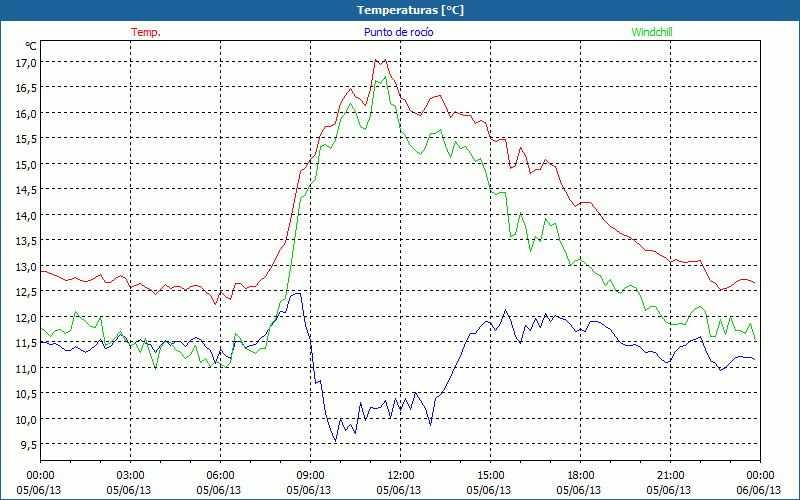This screenshot has width=800, height=500.
Task: Click the "10,5" y-axis value
Action: coord(27,394)
